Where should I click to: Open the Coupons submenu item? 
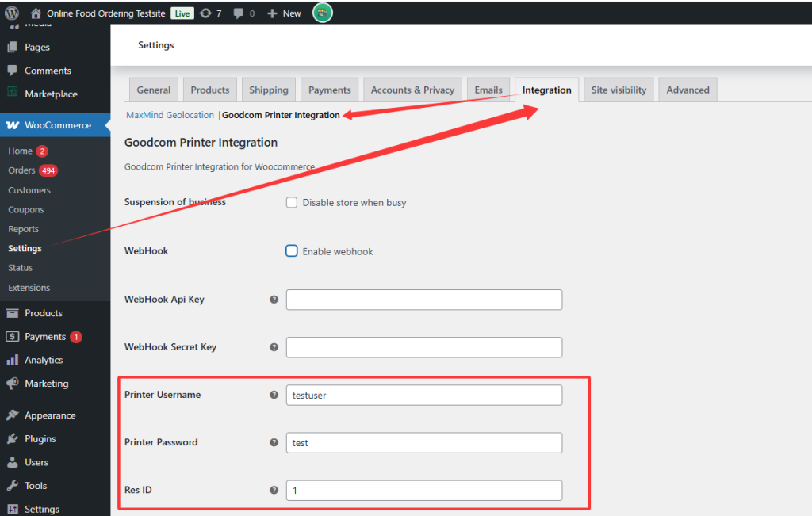(26, 209)
